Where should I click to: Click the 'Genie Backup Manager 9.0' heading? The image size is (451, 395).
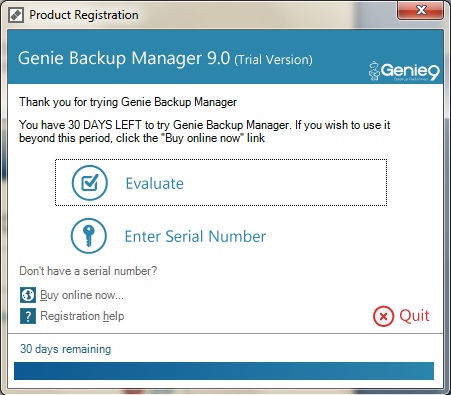(x=124, y=58)
